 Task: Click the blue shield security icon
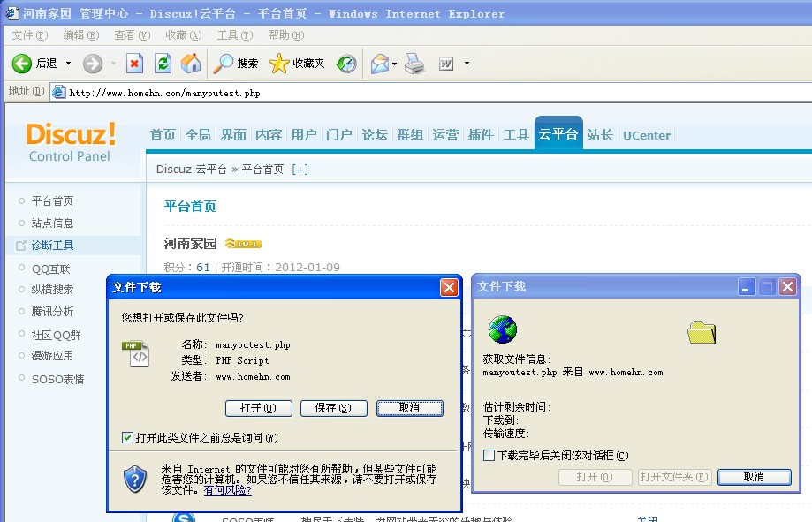[135, 479]
